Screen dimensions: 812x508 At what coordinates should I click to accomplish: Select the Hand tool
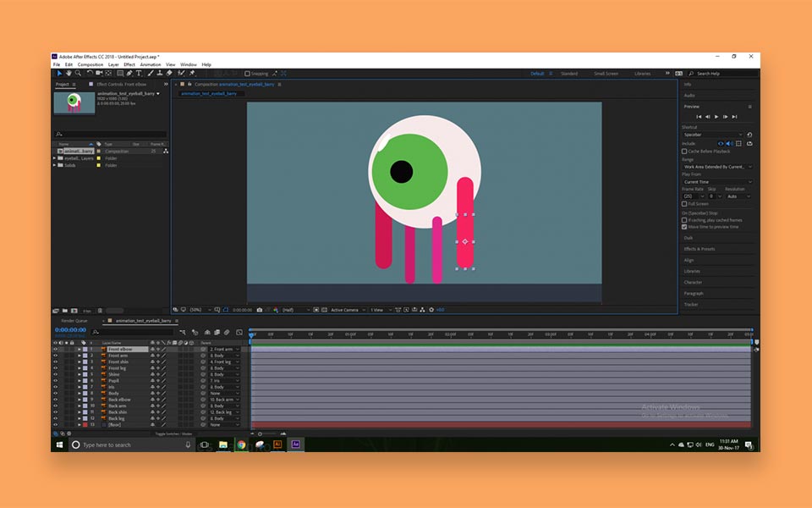pyautogui.click(x=69, y=74)
